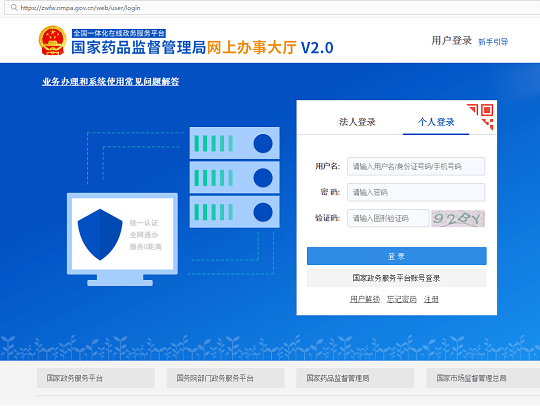Click the national emblem logo
This screenshot has height=406, width=540.
53,40
